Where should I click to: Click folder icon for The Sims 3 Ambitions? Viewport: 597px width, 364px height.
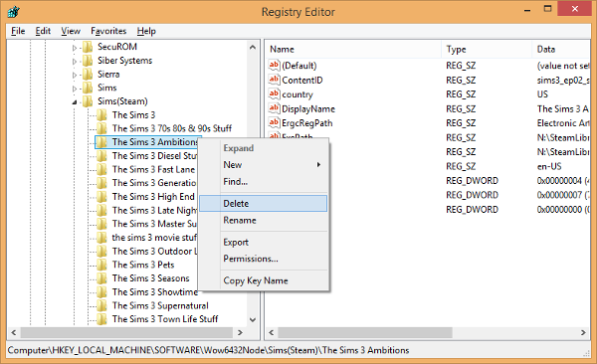pos(101,142)
